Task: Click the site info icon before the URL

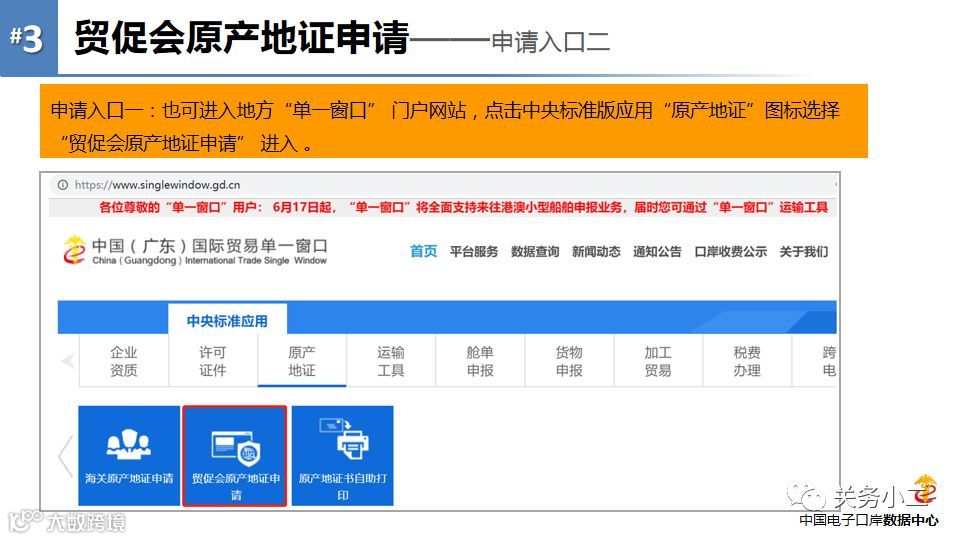Action: (62, 185)
